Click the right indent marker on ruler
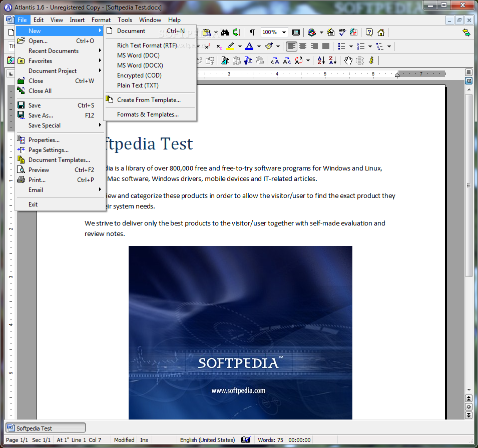Viewport: 478px width, 448px height. point(397,75)
